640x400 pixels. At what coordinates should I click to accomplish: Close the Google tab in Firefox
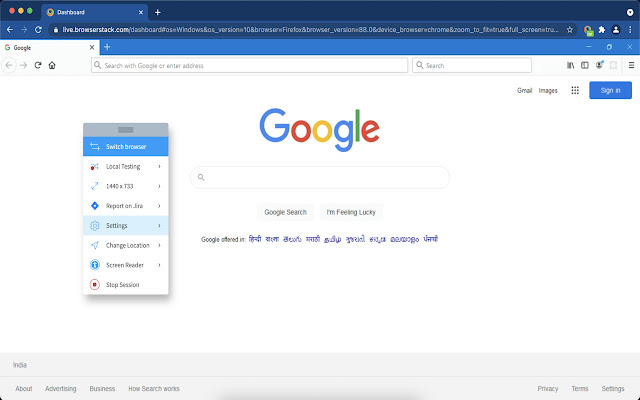92,47
